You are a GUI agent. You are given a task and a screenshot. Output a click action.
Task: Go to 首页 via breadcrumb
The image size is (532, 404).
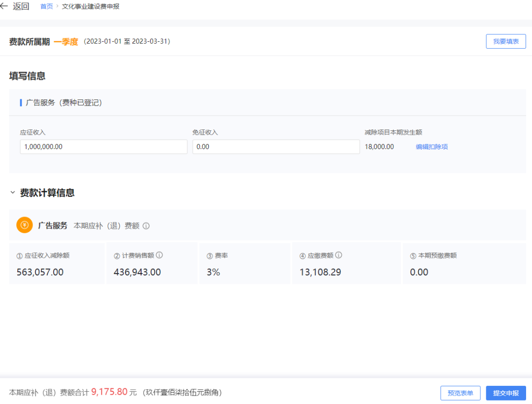click(x=46, y=6)
